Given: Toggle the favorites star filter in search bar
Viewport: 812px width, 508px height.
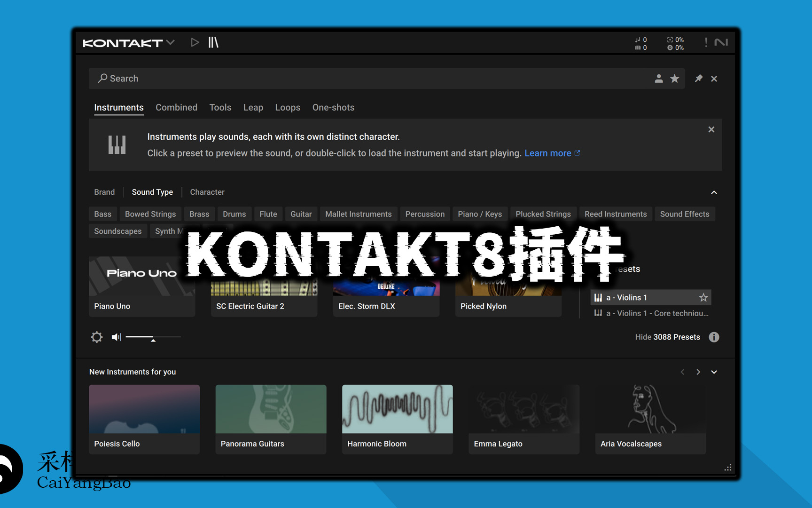Looking at the screenshot, I should pos(674,79).
